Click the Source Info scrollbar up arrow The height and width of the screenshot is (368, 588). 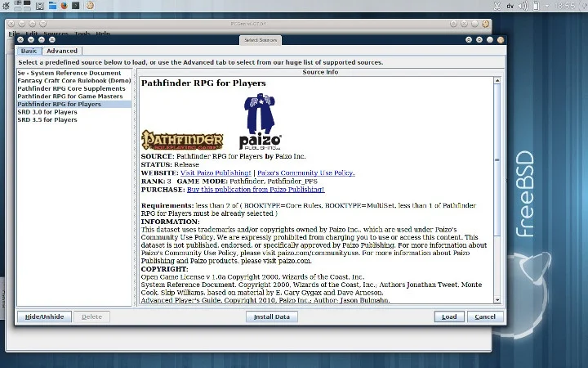[497, 80]
